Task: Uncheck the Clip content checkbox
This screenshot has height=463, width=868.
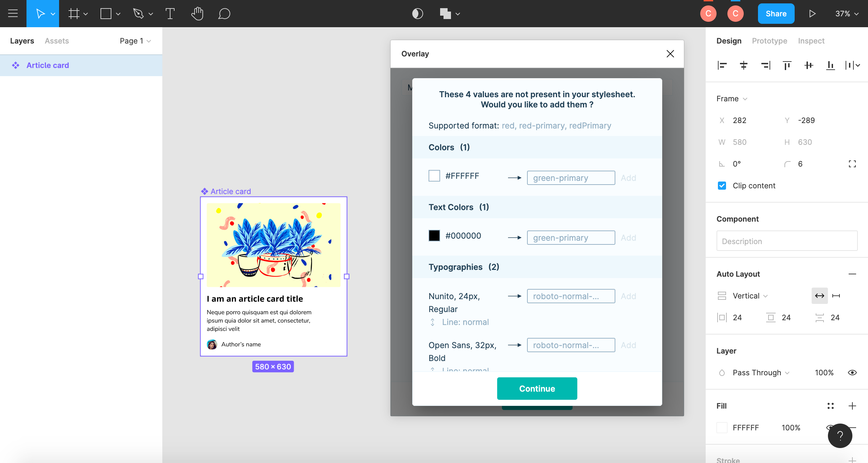Action: click(722, 186)
